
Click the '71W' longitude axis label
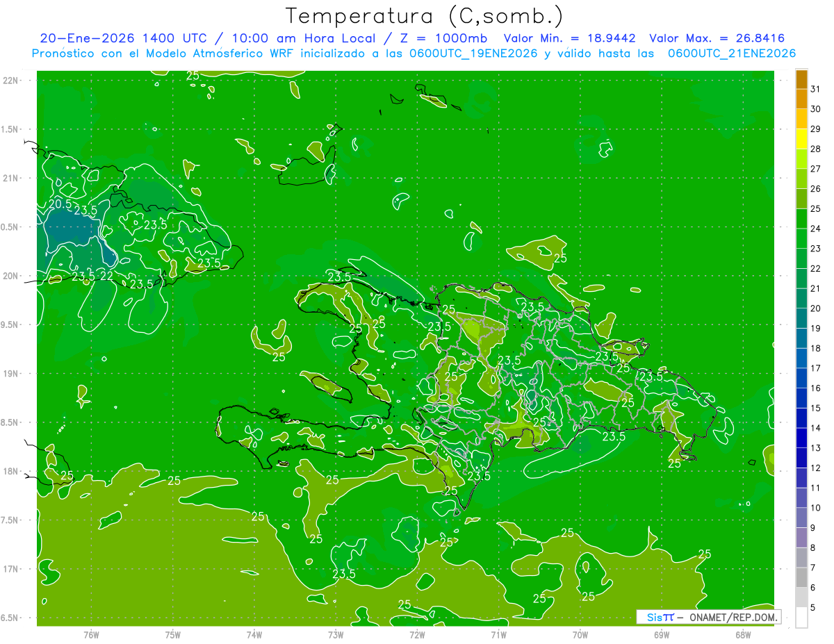click(x=498, y=634)
